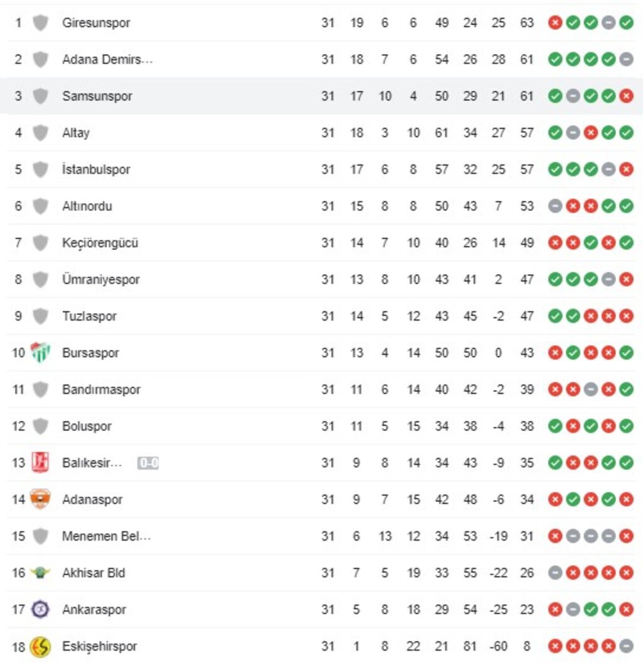Click Giresunspor's first red loss form icon

(554, 23)
